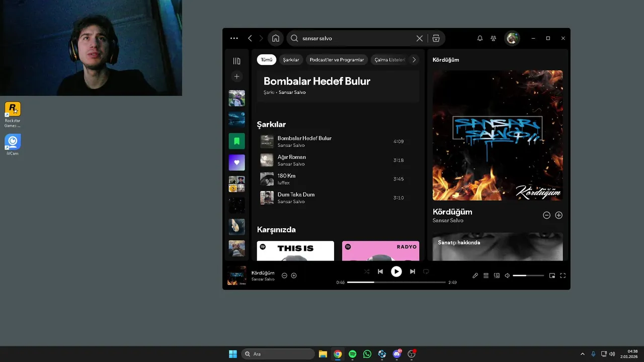
Task: Add playing song via bottom-bar plus
Action: pos(294,276)
